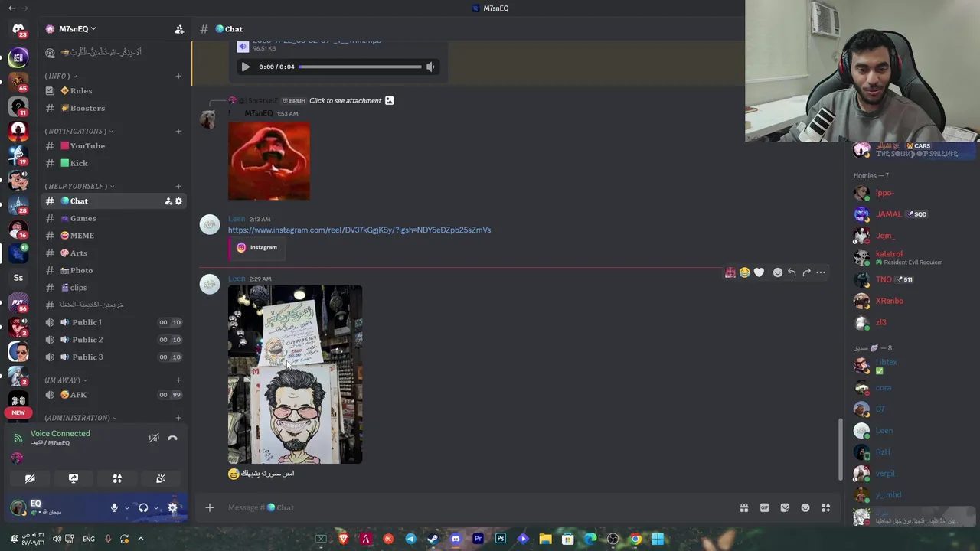Viewport: 980px width, 551px height.
Task: Collapse the IM AWAY category
Action: pos(66,380)
